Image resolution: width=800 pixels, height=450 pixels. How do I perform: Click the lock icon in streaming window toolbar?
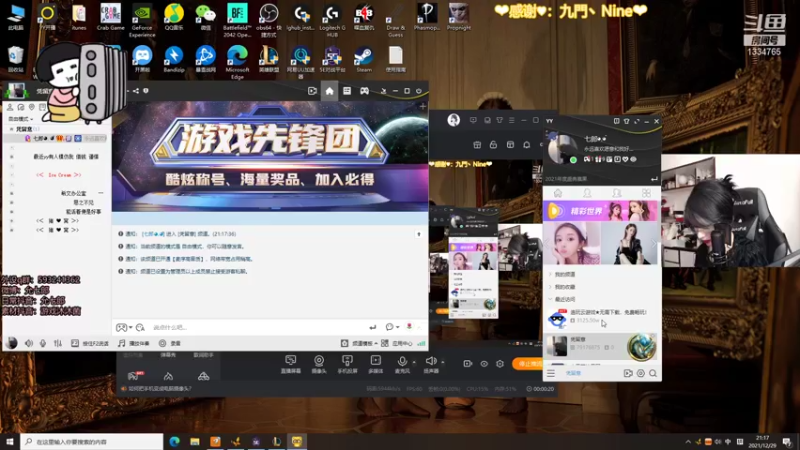coord(493,145)
